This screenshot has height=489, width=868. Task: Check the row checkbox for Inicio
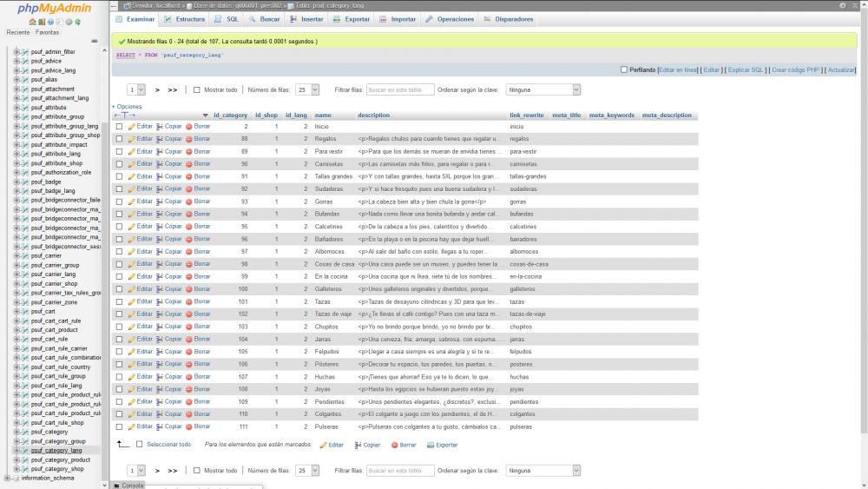pyautogui.click(x=119, y=127)
